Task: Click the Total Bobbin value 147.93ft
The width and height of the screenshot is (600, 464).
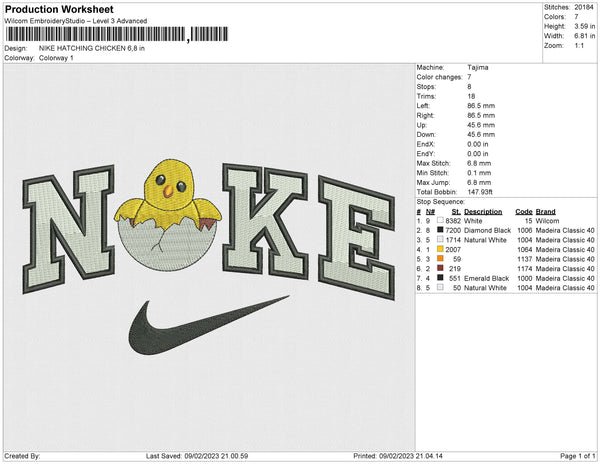Action: point(480,192)
